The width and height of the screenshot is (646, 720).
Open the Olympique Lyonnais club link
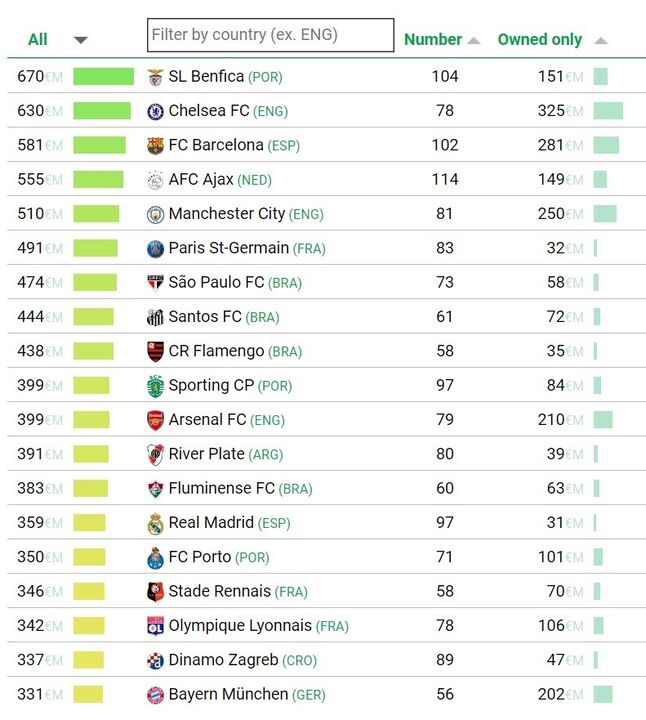point(240,626)
